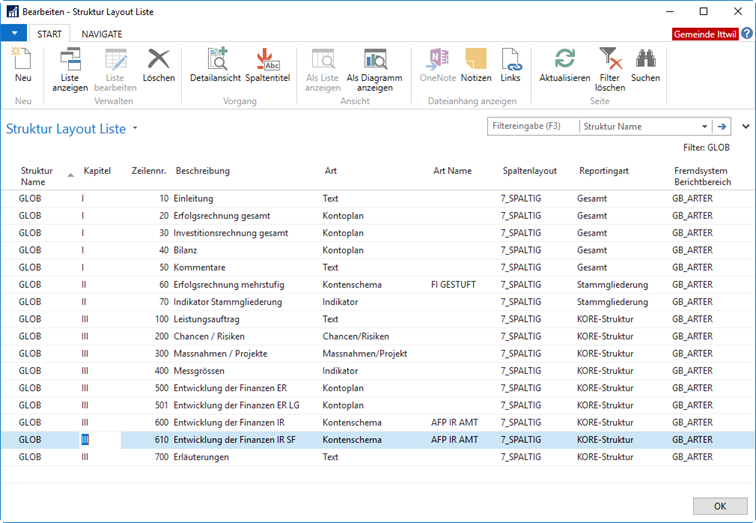Viewport: 756px width, 523px height.
Task: Select Massnahmen / Projekte description
Action: click(220, 353)
